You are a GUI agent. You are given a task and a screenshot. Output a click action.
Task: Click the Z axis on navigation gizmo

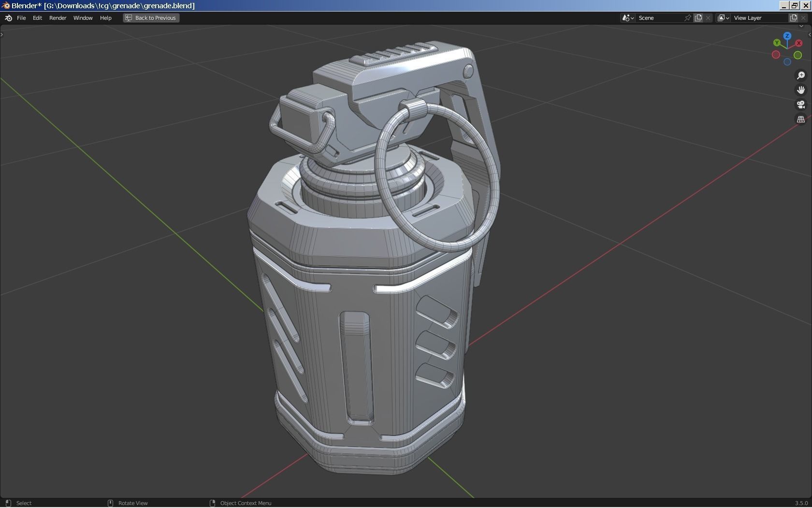point(787,36)
